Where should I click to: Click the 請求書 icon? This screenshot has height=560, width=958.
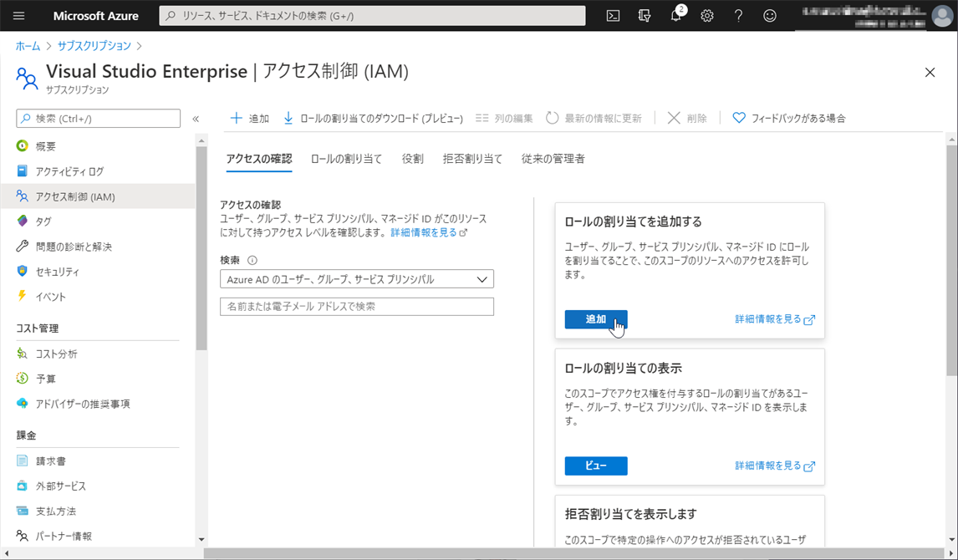[x=22, y=461]
